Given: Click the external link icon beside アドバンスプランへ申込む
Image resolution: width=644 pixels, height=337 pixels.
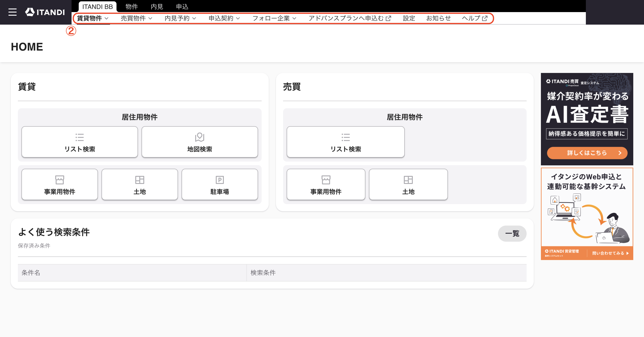Looking at the screenshot, I should click(388, 19).
